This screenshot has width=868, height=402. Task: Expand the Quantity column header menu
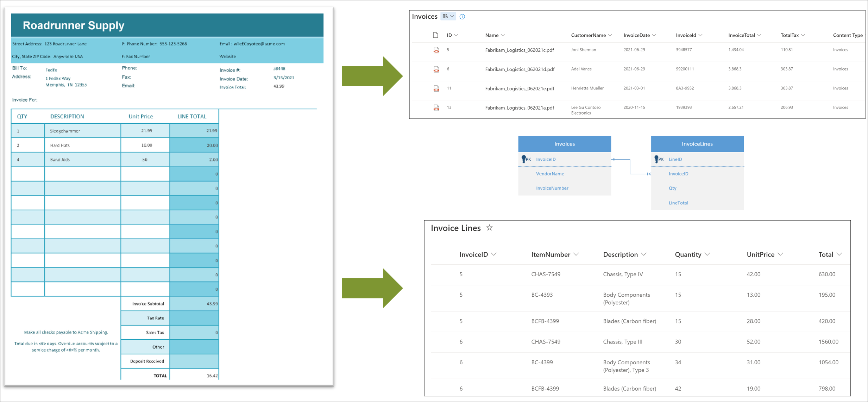point(707,254)
